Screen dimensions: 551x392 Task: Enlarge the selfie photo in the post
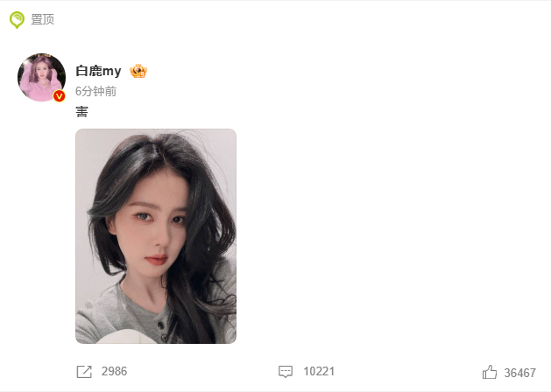pos(156,236)
